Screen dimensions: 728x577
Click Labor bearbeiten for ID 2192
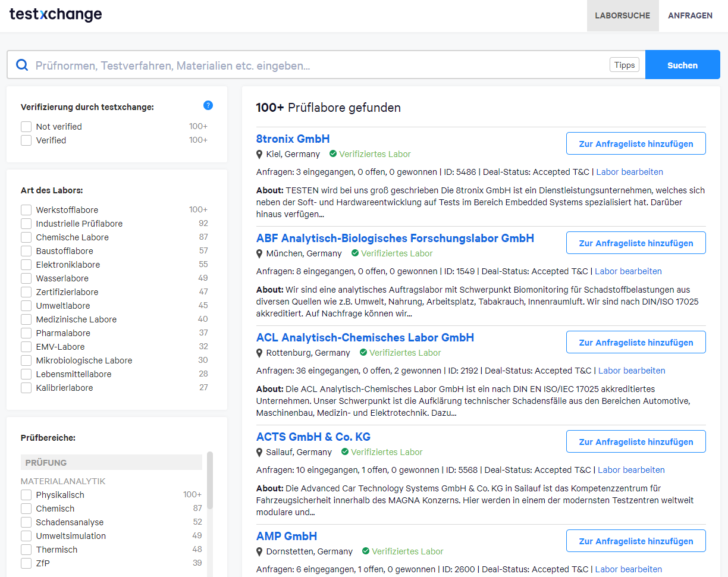tap(632, 371)
